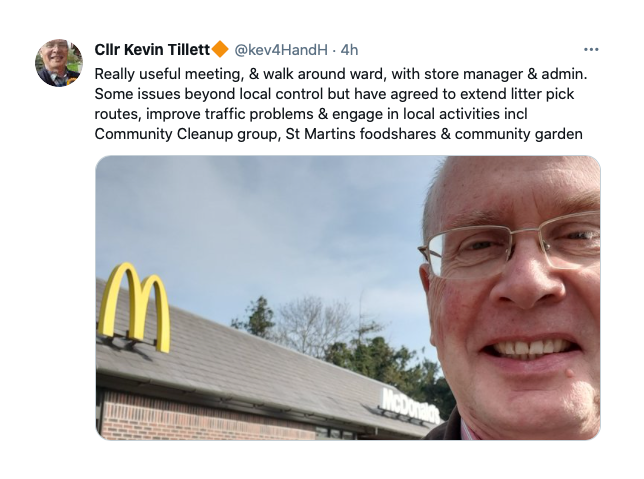Click 'St Martins foodshares' in the tweet text
Image resolution: width=644 pixels, height=479 pixels.
361,134
